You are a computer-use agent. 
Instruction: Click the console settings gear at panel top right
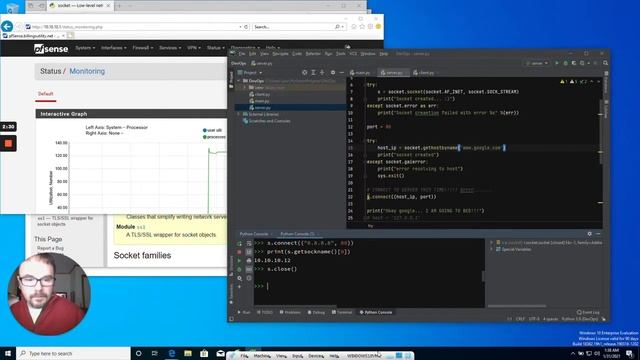click(x=589, y=234)
